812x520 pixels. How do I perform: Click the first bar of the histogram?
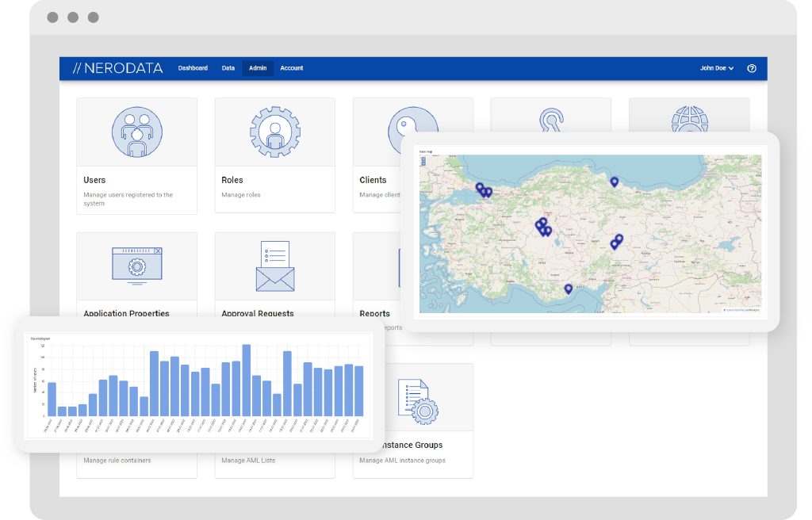(x=52, y=400)
